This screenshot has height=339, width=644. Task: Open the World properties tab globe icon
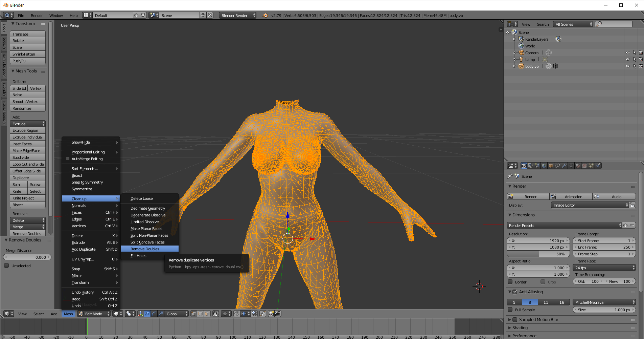[544, 166]
